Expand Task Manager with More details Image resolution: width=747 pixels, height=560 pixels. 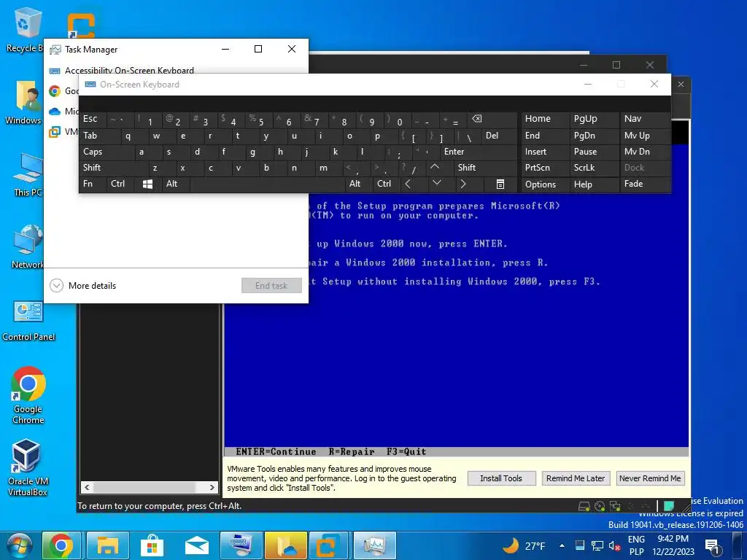click(83, 286)
